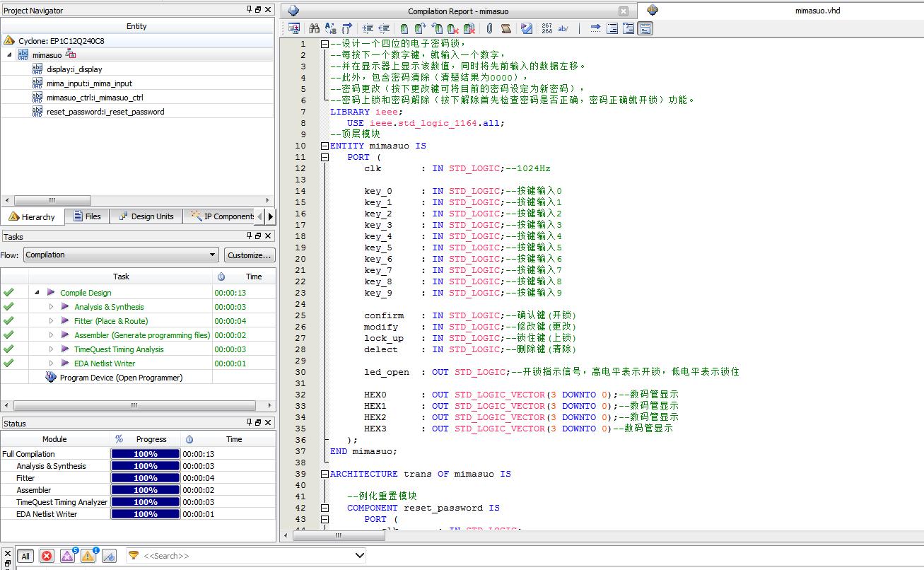Toggle the 'All' messages filter button
Screen dimensions: 924x570
click(x=25, y=556)
